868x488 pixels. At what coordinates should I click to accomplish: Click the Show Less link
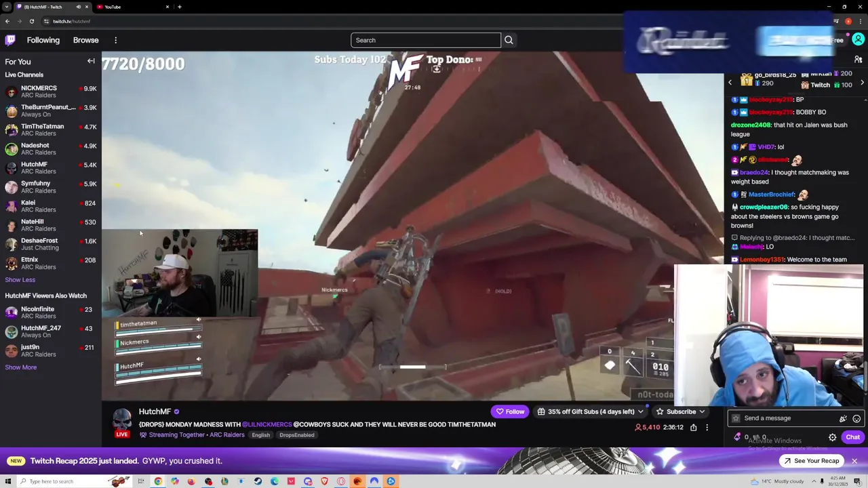tap(20, 279)
